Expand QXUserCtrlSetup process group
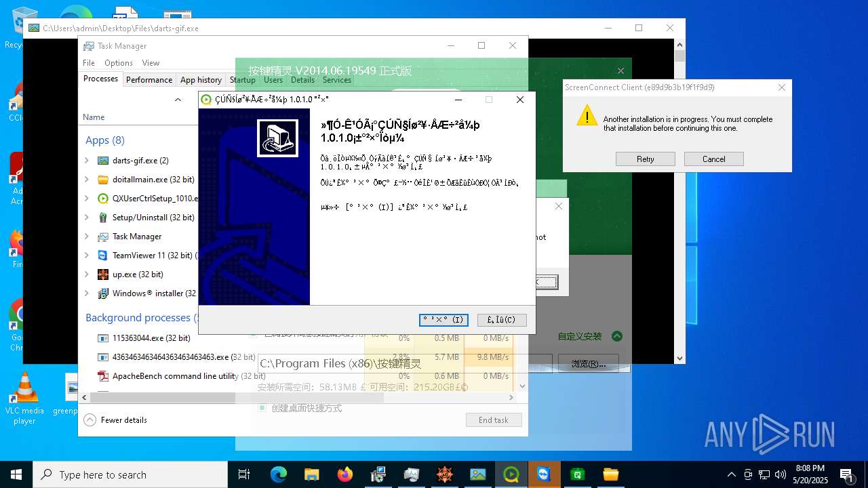868x488 pixels. [87, 199]
